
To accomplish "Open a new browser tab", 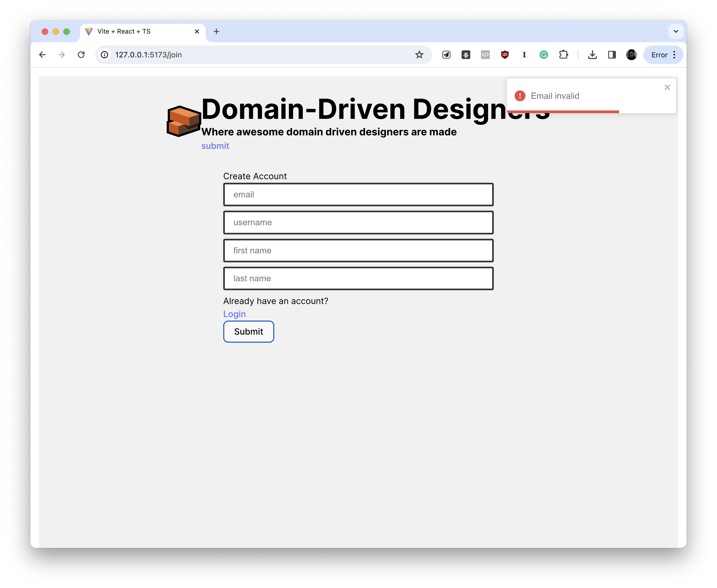I will 216,31.
